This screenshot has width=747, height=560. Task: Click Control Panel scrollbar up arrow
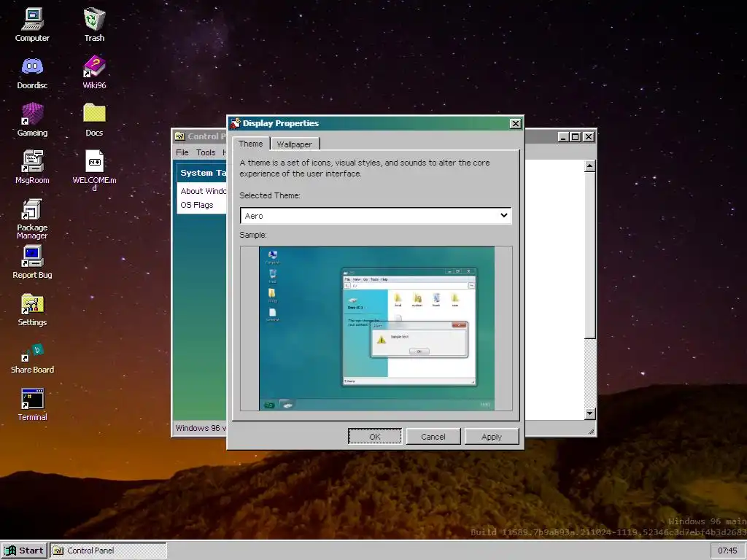589,166
